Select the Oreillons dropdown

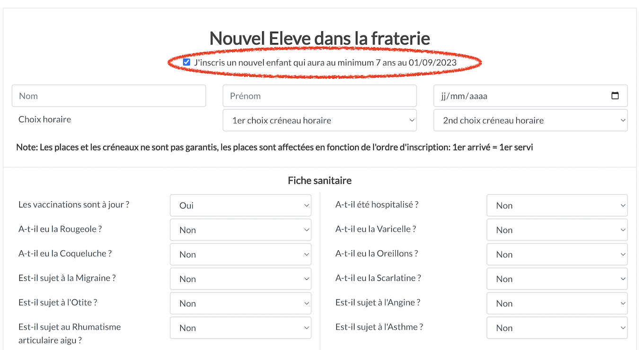point(557,254)
